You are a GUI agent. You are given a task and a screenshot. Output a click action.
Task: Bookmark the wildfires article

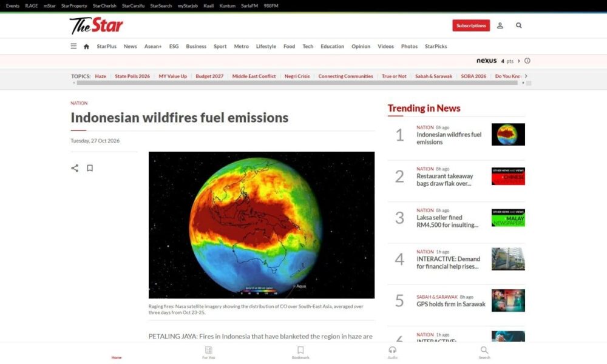pos(90,168)
